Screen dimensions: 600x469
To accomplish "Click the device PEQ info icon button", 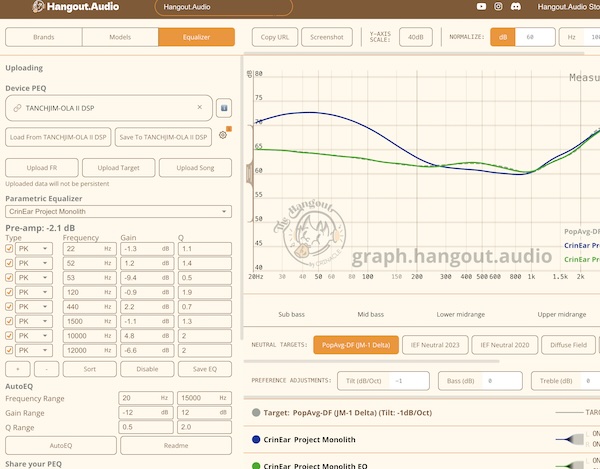I will point(224,108).
